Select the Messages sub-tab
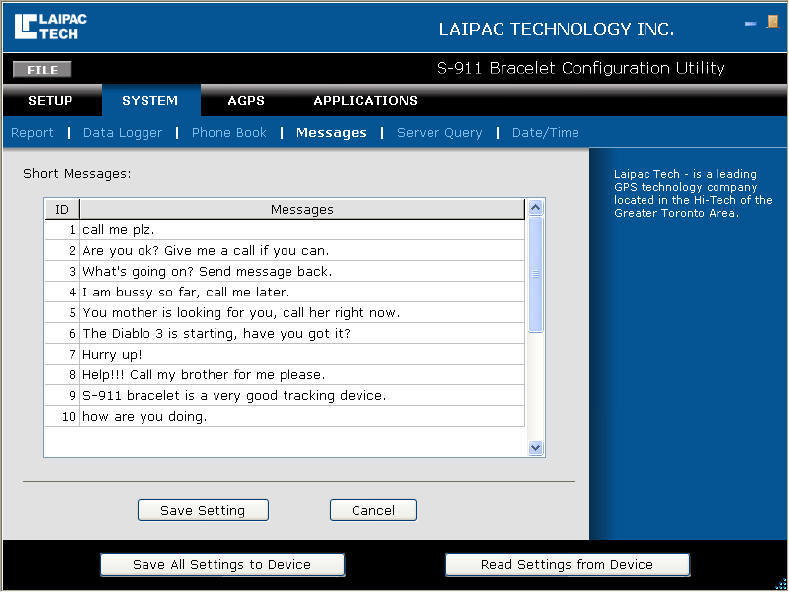This screenshot has width=789, height=592. pyautogui.click(x=331, y=133)
